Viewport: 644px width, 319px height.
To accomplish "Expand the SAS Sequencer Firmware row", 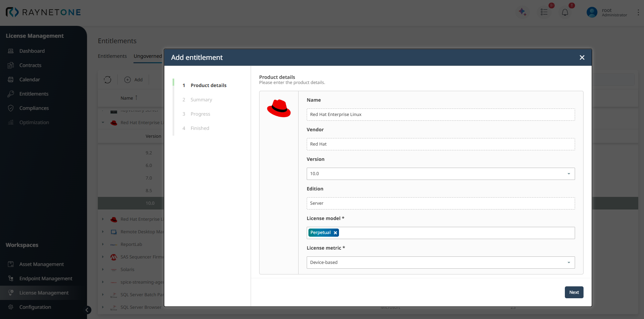I will click(103, 257).
